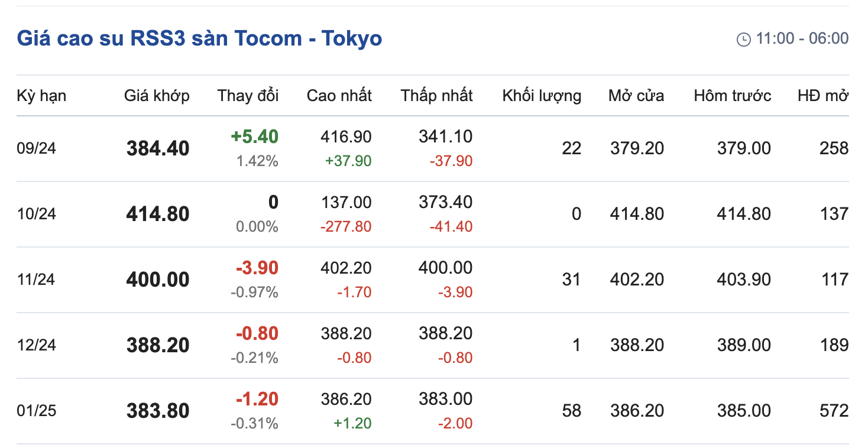
Task: Click the Hôm trước column header
Action: pos(732,96)
